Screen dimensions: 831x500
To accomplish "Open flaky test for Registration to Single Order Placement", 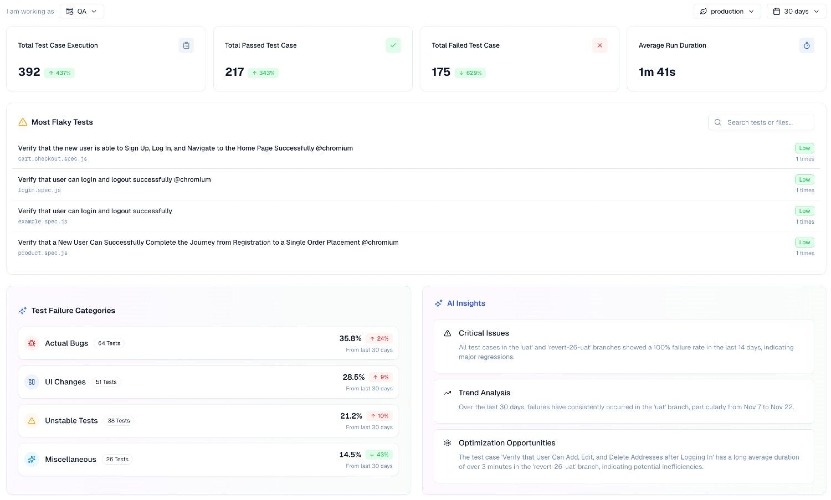I will pyautogui.click(x=208, y=246).
